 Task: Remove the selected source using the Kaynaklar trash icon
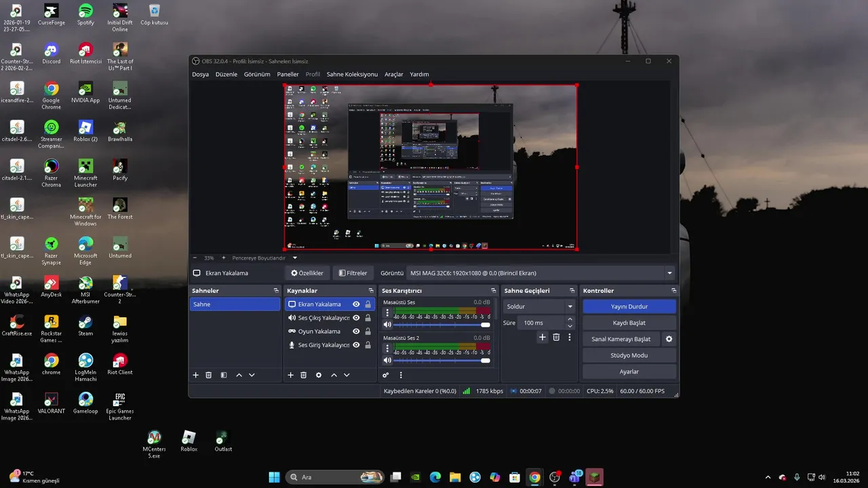304,375
